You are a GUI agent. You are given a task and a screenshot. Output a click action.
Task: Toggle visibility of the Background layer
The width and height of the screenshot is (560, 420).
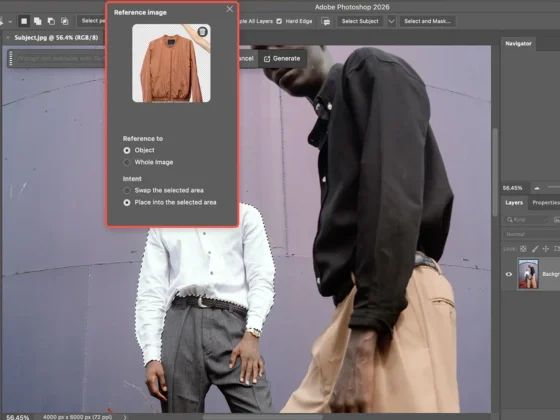coord(509,274)
